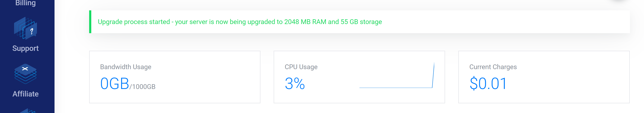Click the Affiliate stacked-layers icon
The height and width of the screenshot is (113, 644).
tap(25, 74)
